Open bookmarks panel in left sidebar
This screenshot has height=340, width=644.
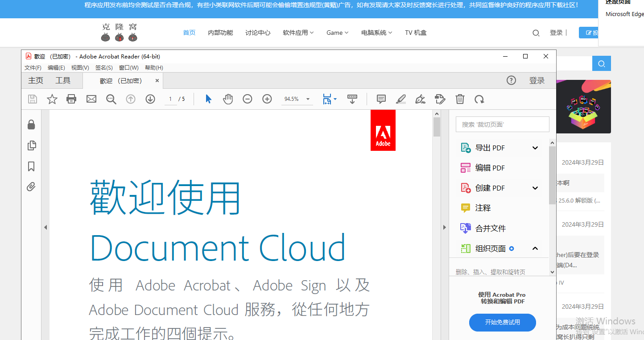pos(31,166)
